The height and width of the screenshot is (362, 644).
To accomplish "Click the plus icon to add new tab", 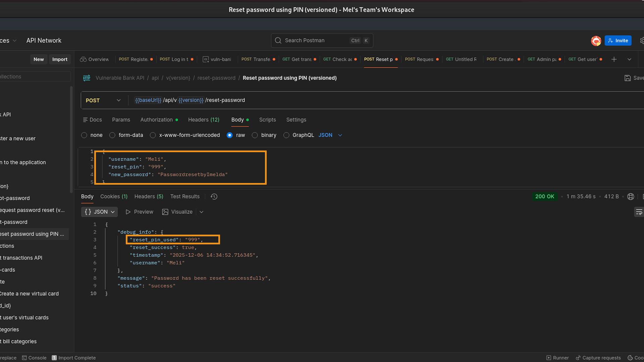I will pyautogui.click(x=614, y=59).
